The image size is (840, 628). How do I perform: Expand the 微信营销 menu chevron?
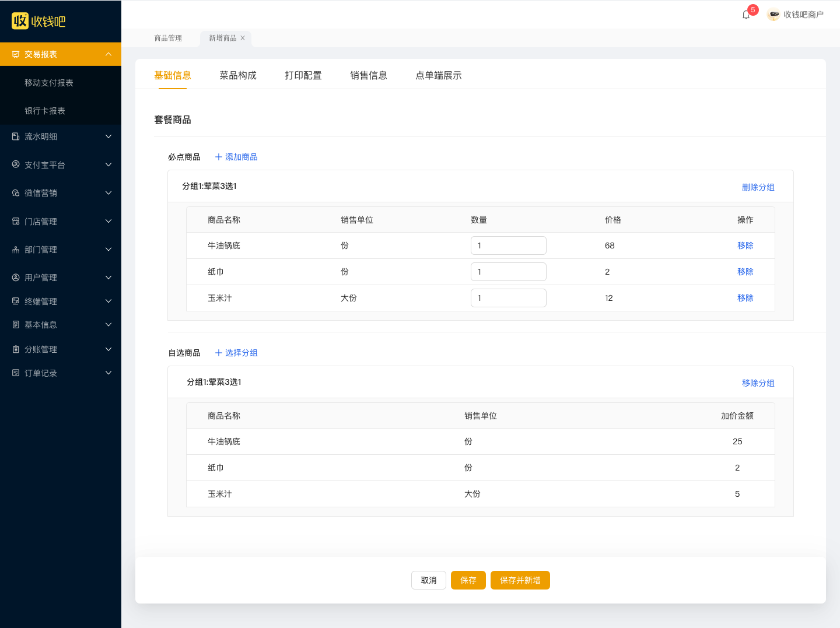pos(108,193)
